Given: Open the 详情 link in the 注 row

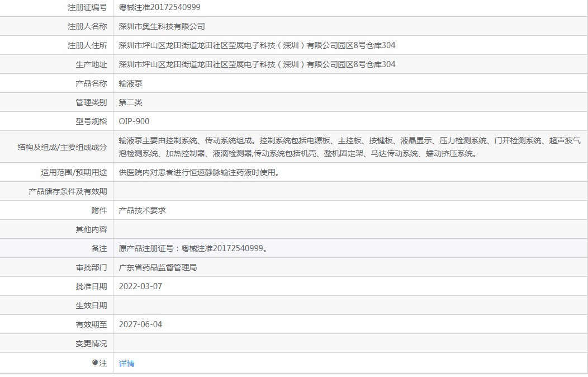Looking at the screenshot, I should [x=126, y=364].
